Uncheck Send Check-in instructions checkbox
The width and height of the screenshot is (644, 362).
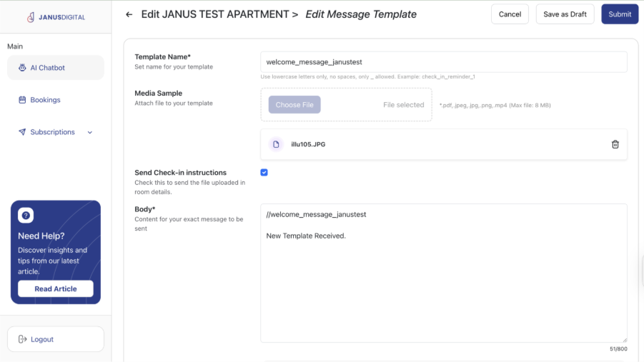[x=264, y=173]
